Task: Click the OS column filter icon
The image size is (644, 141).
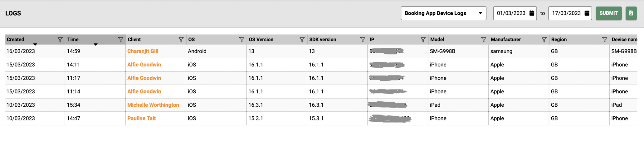Action: tap(241, 40)
